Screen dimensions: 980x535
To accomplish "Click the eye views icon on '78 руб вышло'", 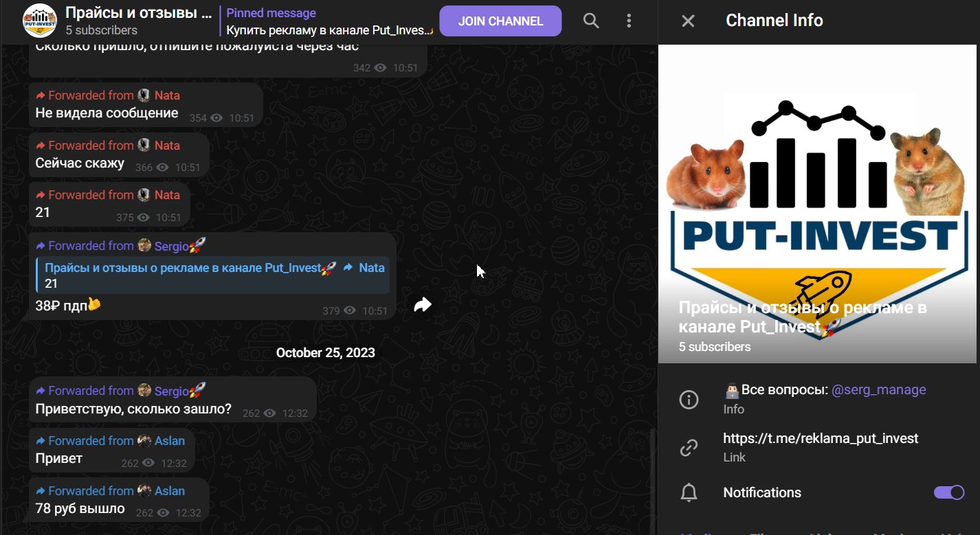I will tap(164, 513).
